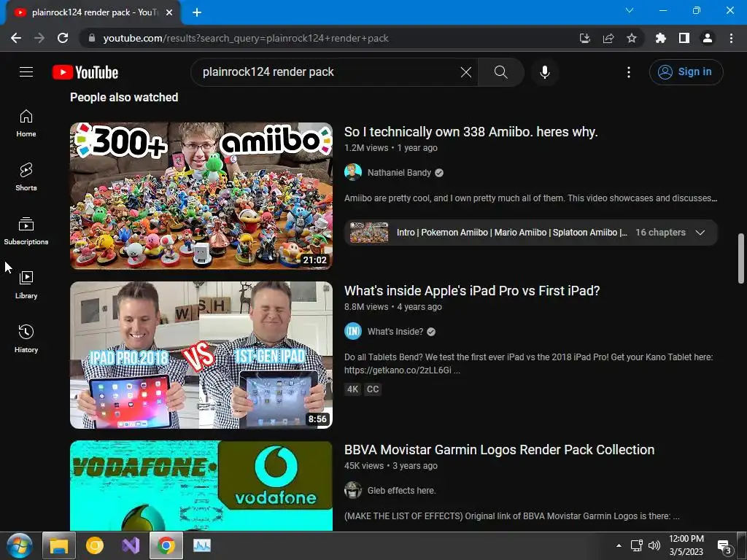Click the YouTube logo

[85, 72]
